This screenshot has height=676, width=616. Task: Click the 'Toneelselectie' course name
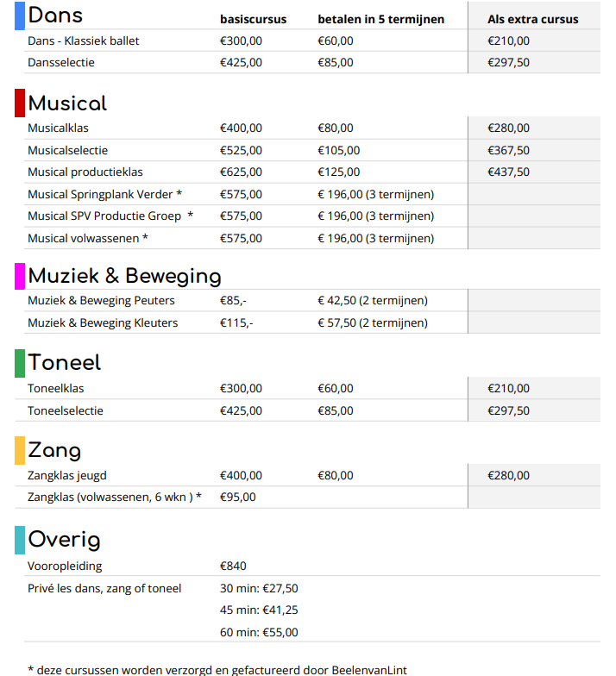point(65,410)
